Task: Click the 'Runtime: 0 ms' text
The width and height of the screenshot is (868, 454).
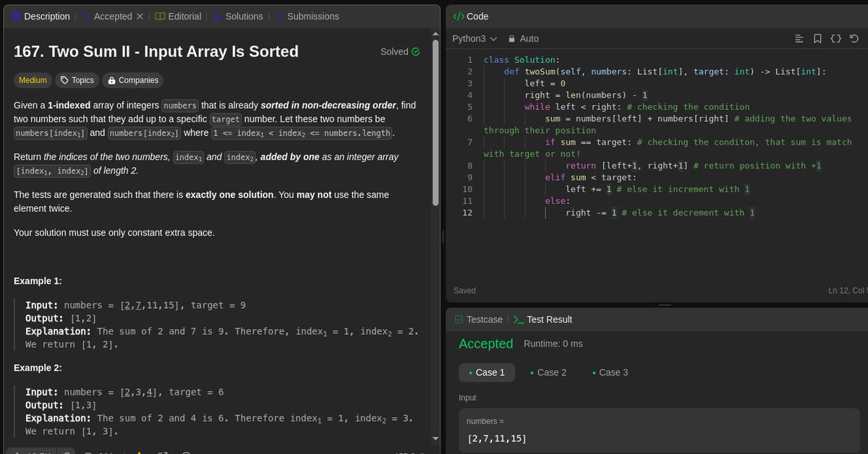Action: (x=553, y=343)
